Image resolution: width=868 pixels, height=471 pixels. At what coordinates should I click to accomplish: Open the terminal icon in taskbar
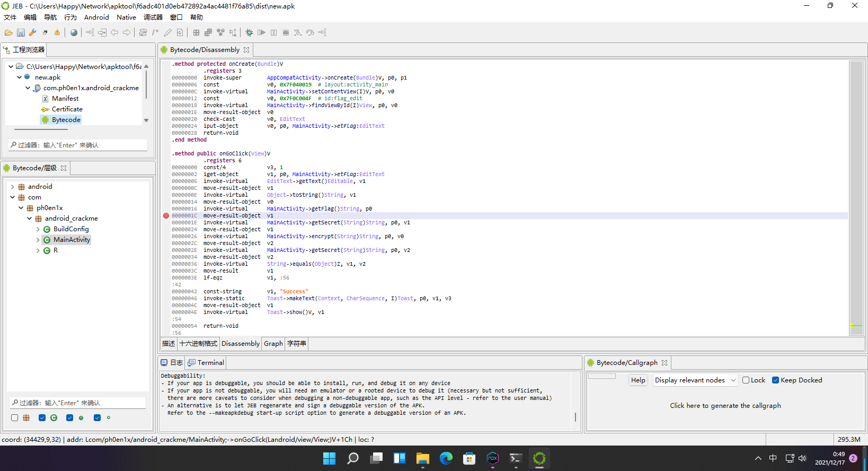click(x=516, y=458)
